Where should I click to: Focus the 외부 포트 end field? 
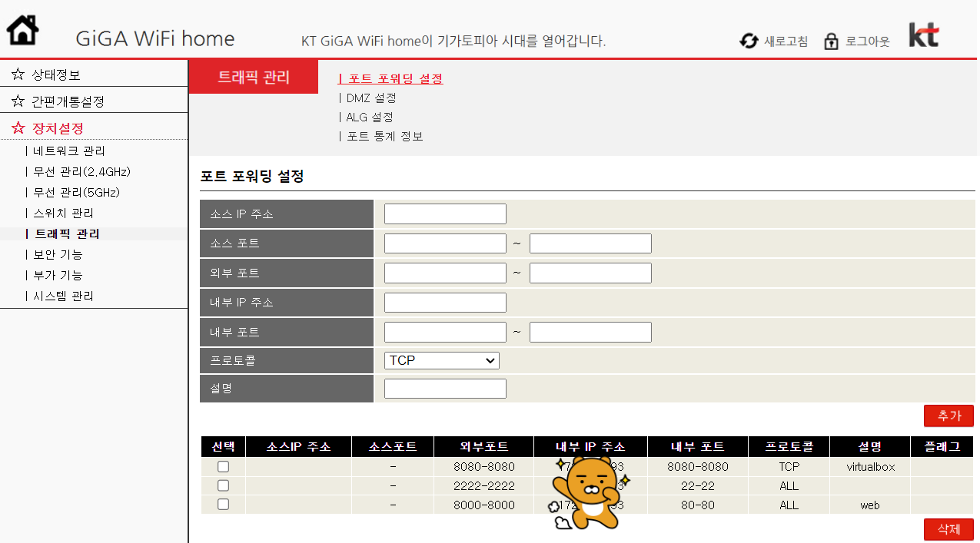(x=590, y=273)
